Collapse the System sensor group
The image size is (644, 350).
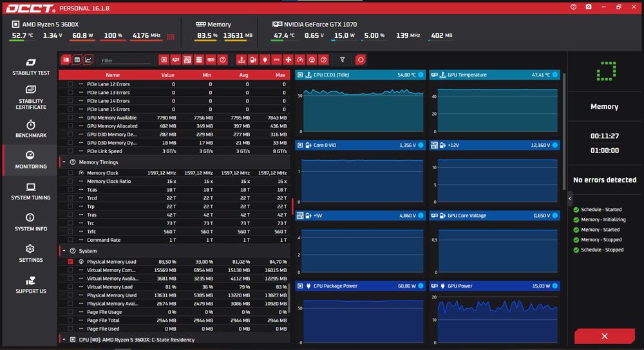click(64, 251)
